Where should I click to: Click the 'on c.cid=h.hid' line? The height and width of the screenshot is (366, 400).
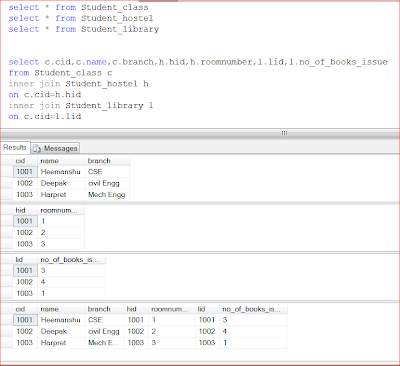coord(45,95)
